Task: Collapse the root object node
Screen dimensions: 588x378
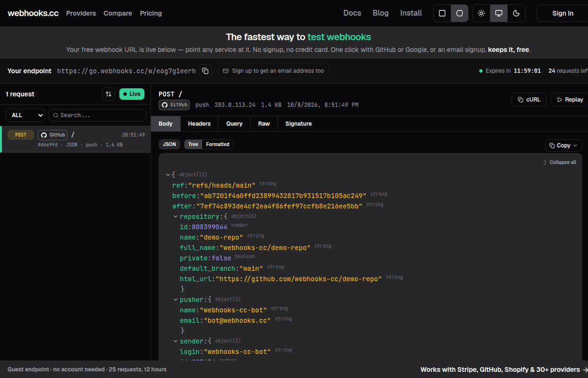Action: (168, 175)
